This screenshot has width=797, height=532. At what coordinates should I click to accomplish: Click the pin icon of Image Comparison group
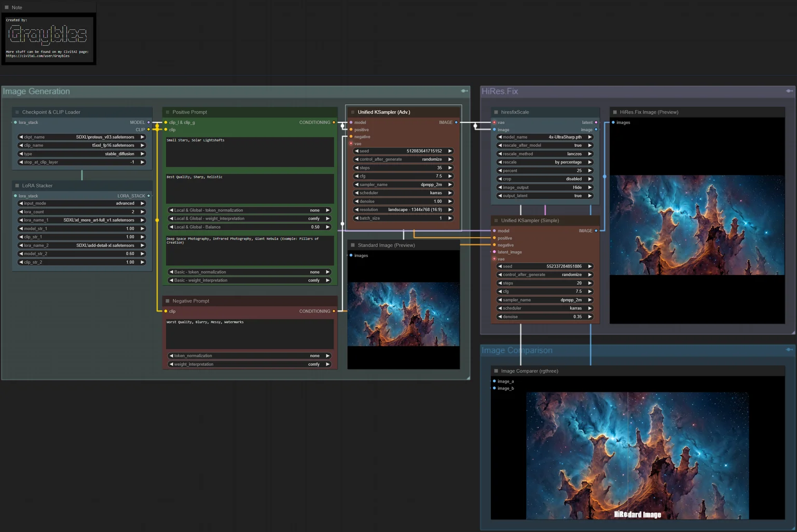pos(789,349)
